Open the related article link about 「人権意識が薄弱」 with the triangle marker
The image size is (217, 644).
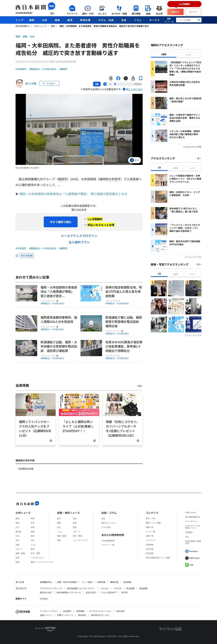point(73,194)
